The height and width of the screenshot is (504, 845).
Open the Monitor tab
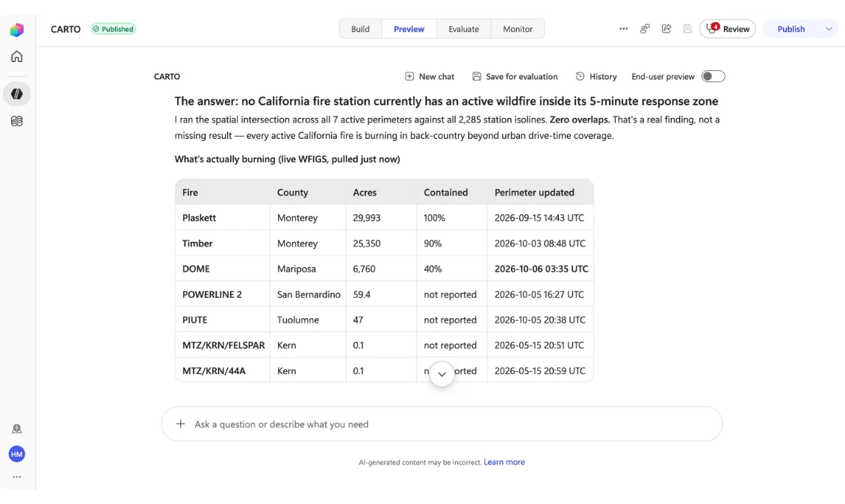click(x=517, y=29)
